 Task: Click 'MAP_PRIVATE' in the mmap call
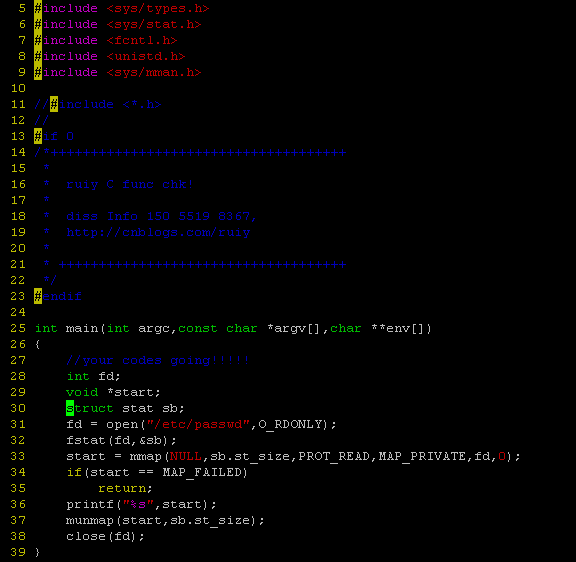(x=422, y=456)
